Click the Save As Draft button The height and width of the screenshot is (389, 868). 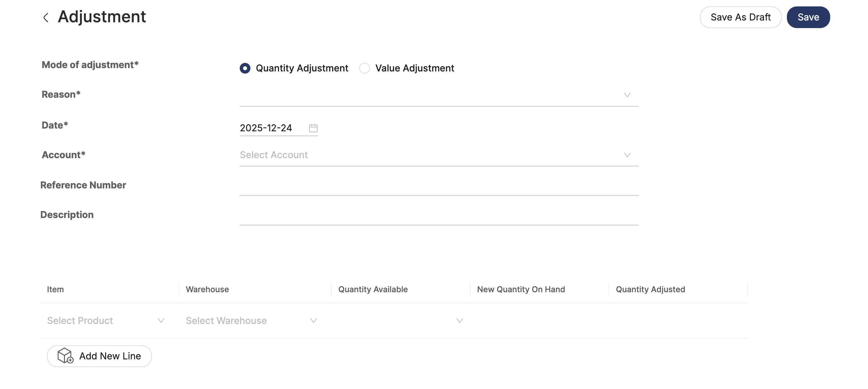(x=740, y=17)
